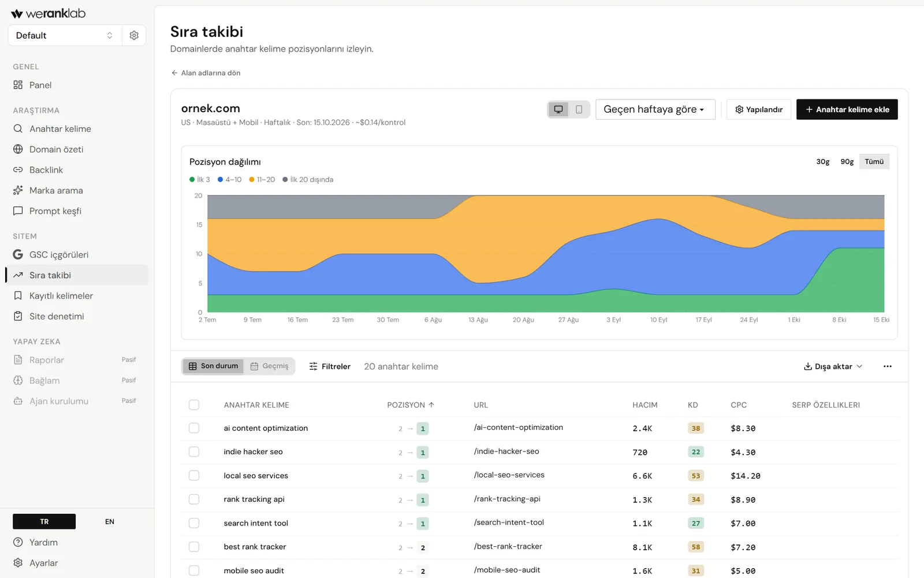
Task: Select the 90g chart range
Action: tap(847, 162)
